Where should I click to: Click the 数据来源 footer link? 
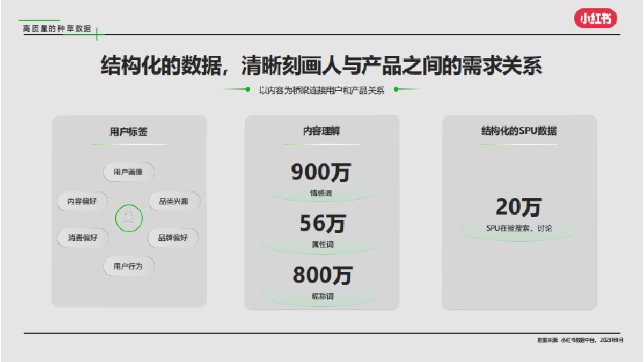point(579,339)
